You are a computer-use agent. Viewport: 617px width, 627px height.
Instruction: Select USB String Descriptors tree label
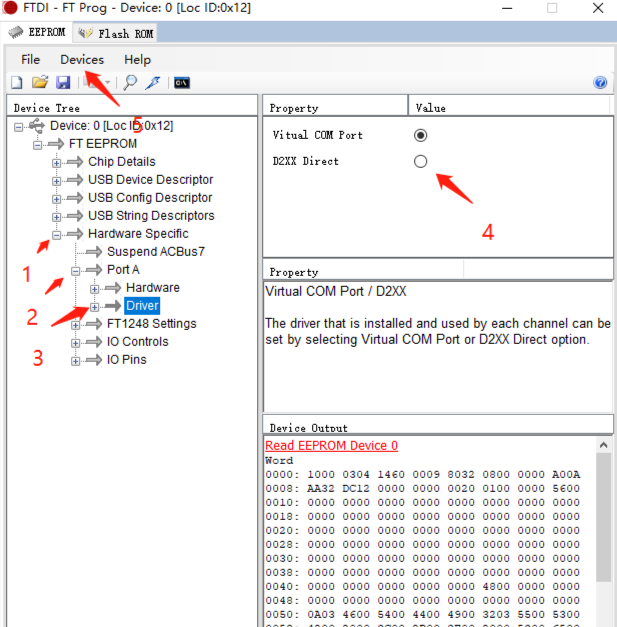coord(151,216)
